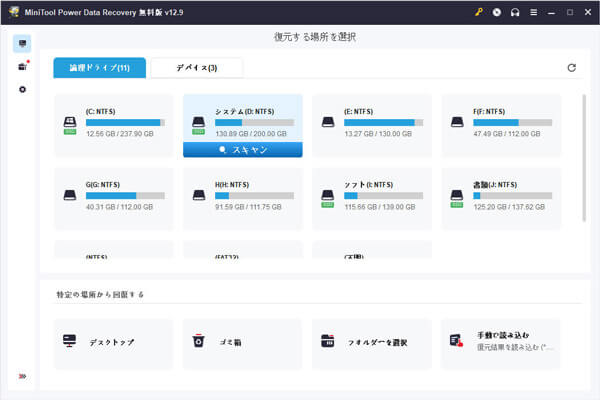Click the 40.31 GB / 112.00 GB text
The height and width of the screenshot is (400, 600).
(119, 207)
